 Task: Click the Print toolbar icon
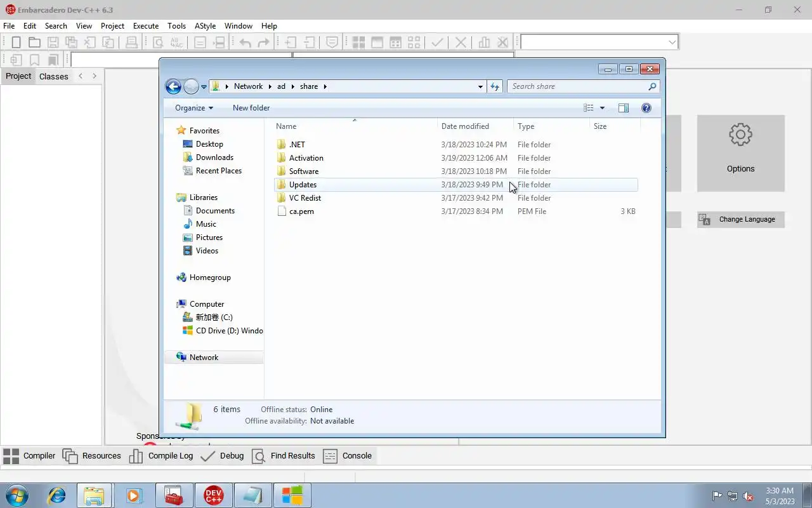point(131,43)
